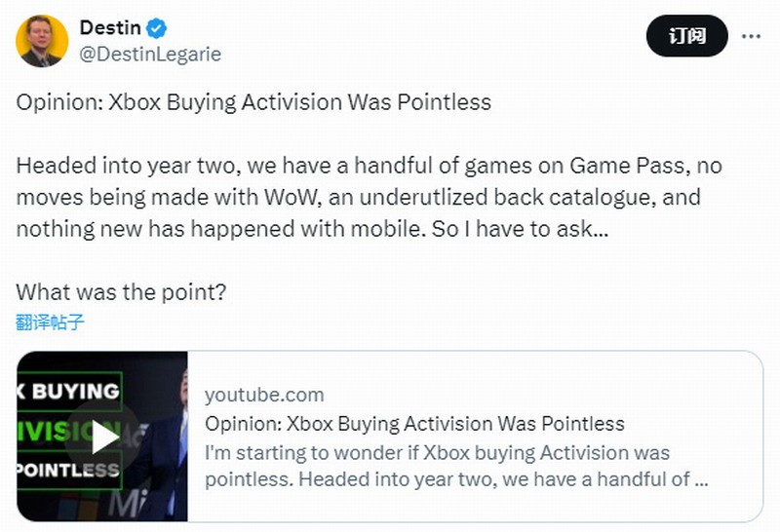Image resolution: width=780 pixels, height=532 pixels.
Task: Click the 订阅 subscribe button
Action: [686, 37]
